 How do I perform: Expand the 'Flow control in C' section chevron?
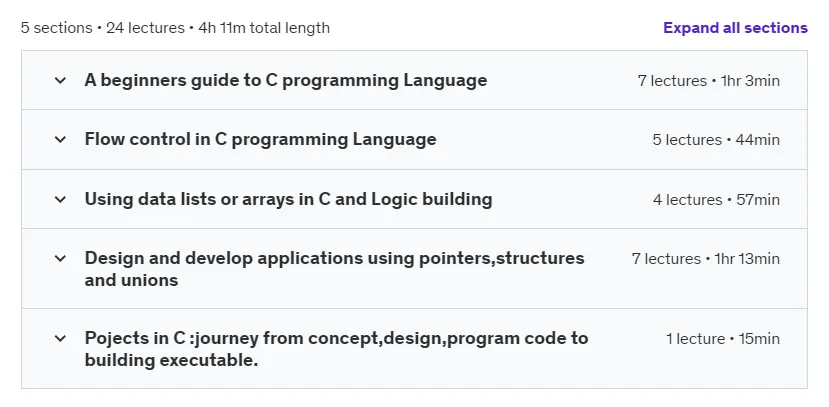tap(61, 140)
